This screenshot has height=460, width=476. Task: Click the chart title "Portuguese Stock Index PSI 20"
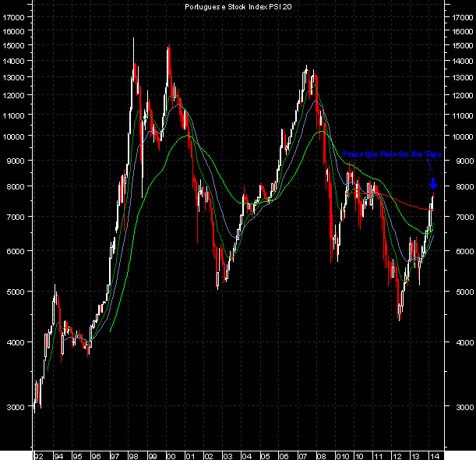[x=238, y=7]
